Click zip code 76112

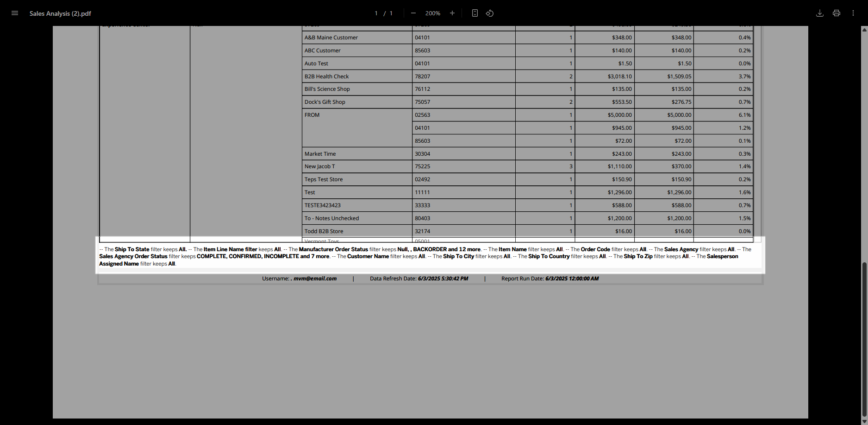tap(422, 89)
